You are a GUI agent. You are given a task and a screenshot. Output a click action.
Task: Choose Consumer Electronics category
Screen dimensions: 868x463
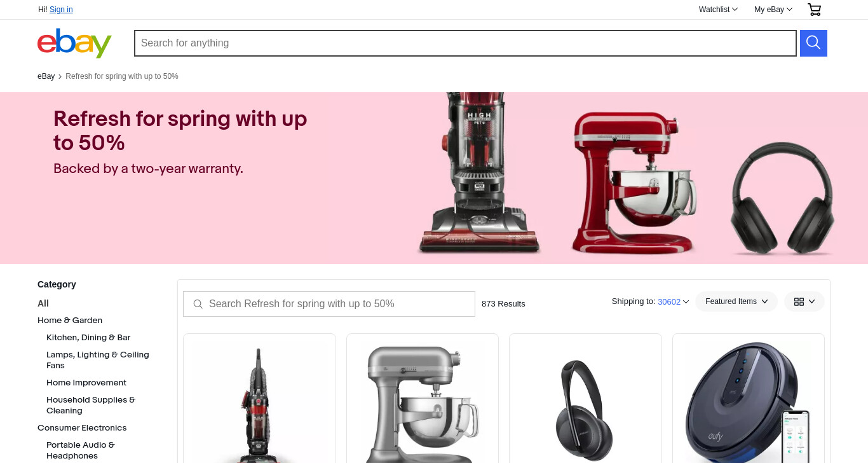point(82,428)
